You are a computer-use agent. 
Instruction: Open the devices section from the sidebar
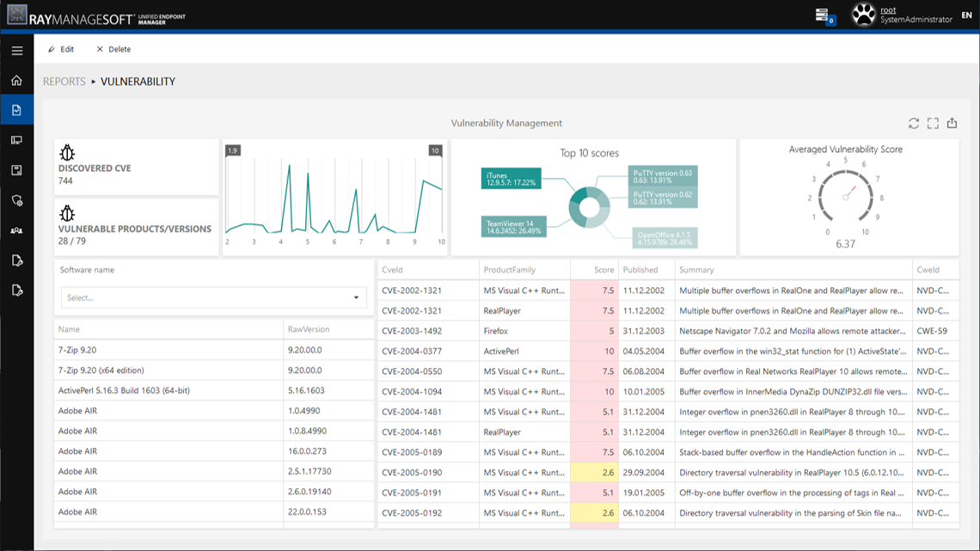coord(16,139)
